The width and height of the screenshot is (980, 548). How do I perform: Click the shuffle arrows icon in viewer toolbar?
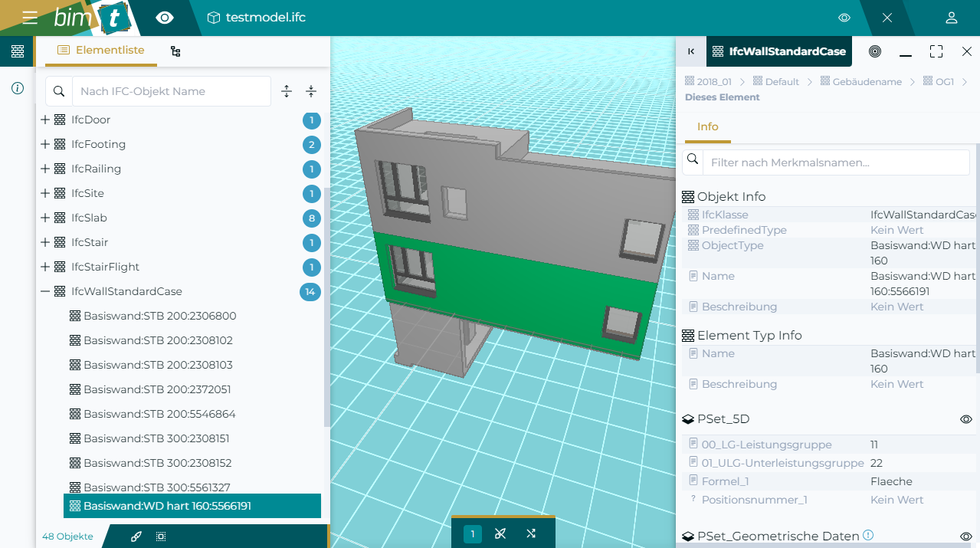point(531,533)
